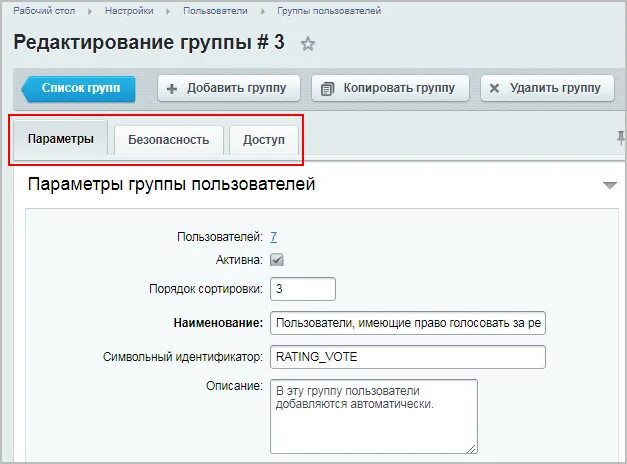Open the Доступ tab

click(x=264, y=140)
